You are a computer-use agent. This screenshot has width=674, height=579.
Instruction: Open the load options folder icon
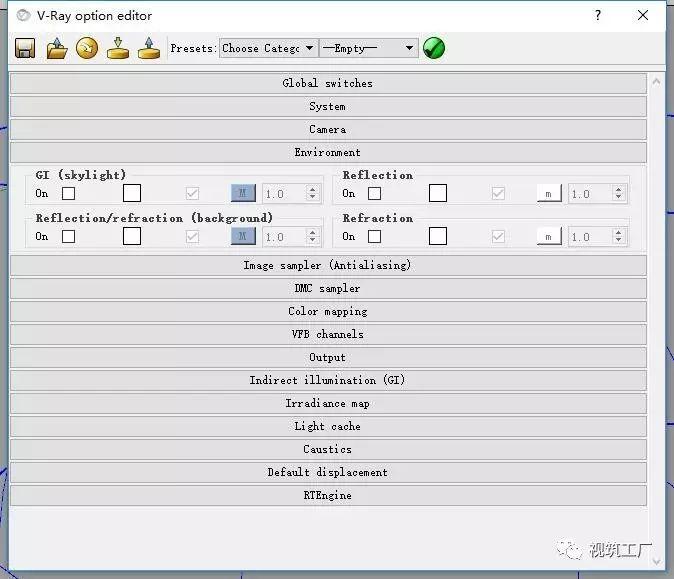57,48
